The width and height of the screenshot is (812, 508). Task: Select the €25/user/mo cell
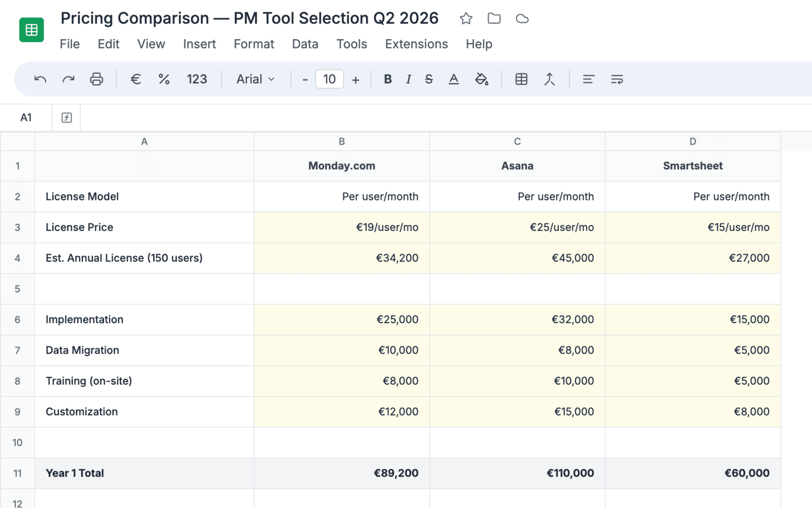(x=517, y=227)
